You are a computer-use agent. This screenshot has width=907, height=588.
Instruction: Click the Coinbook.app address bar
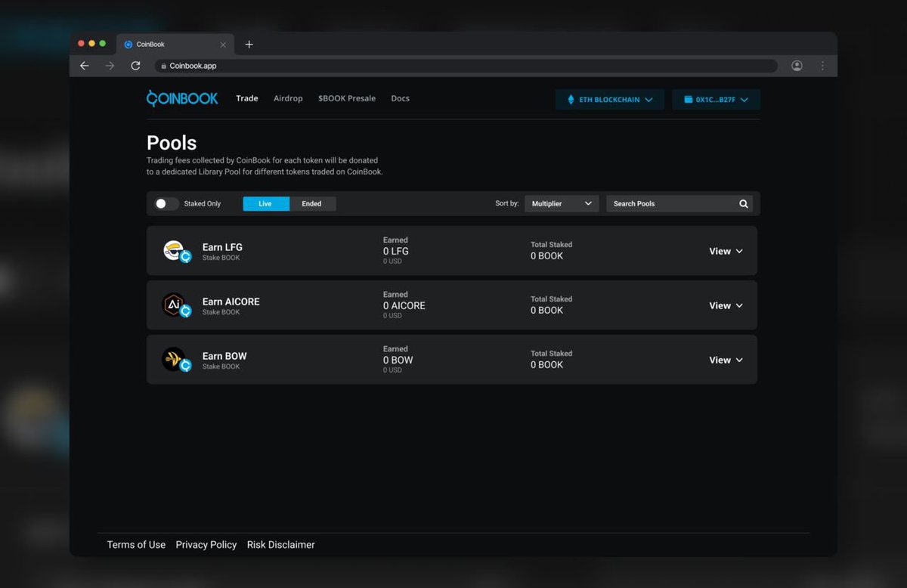pos(466,66)
